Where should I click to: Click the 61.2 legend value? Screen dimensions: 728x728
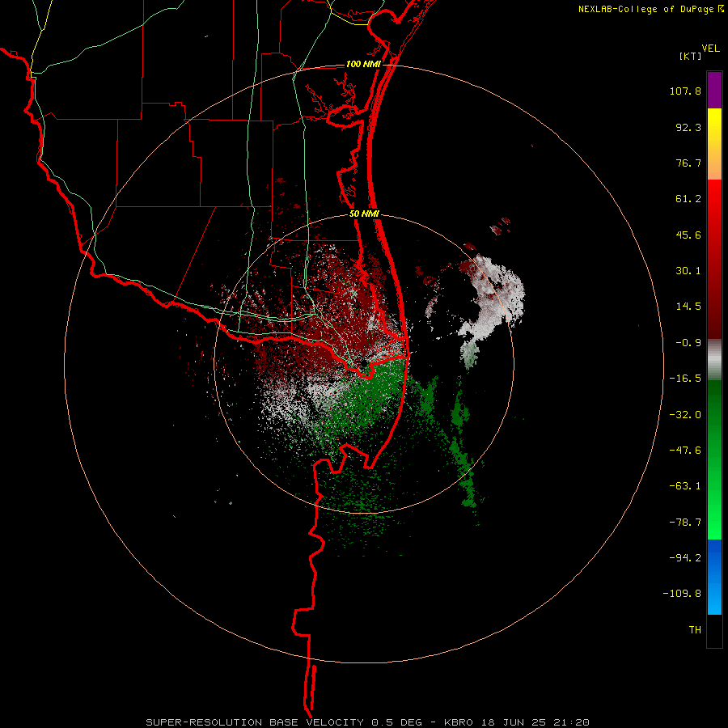(x=688, y=199)
